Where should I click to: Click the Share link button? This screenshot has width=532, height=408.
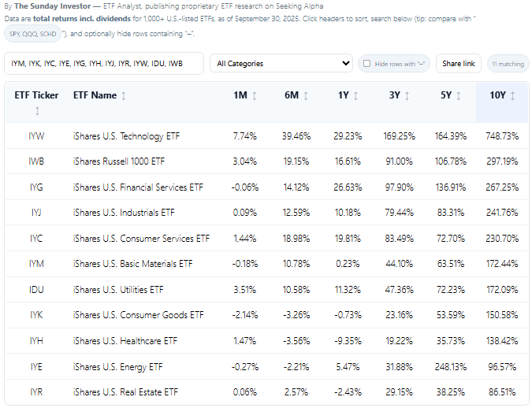(x=458, y=64)
